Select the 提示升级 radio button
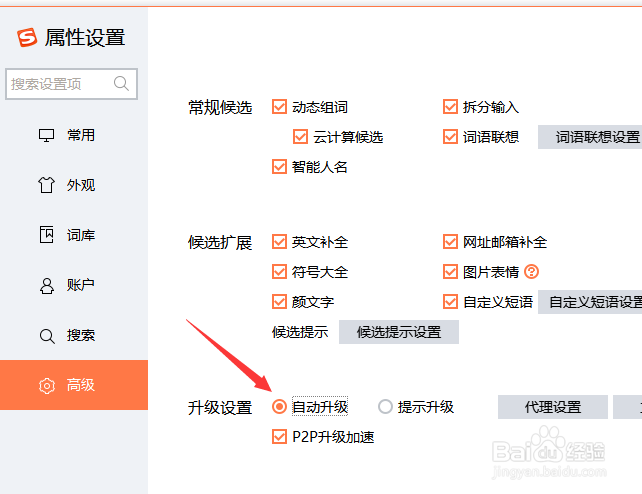 pos(385,407)
